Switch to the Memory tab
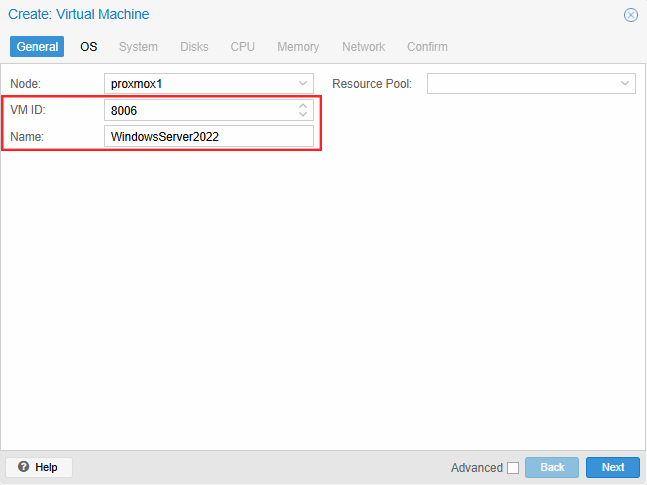This screenshot has width=647, height=485. (298, 47)
